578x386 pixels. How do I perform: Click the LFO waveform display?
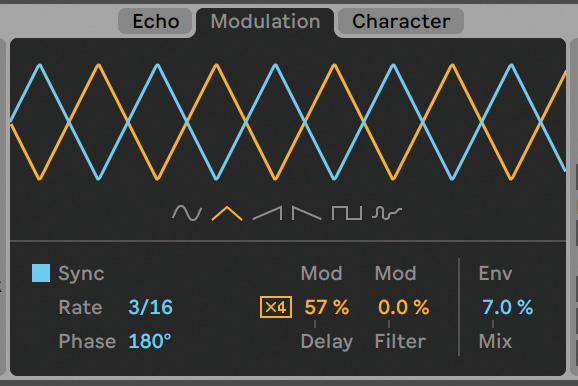288,122
